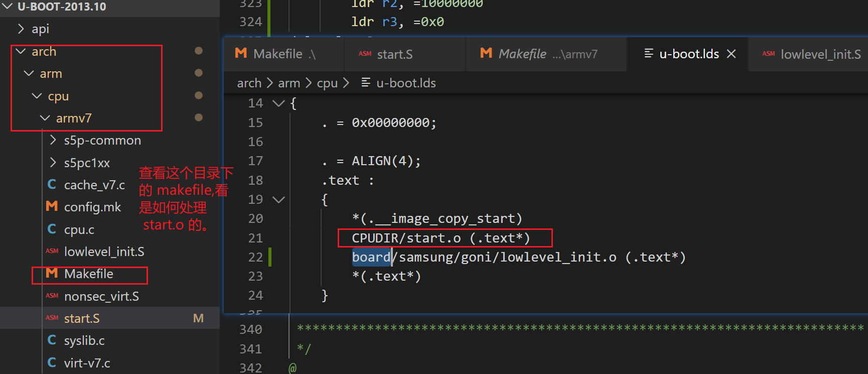Open virt-v7.c file
Image resolution: width=868 pixels, height=374 pixels.
[87, 363]
